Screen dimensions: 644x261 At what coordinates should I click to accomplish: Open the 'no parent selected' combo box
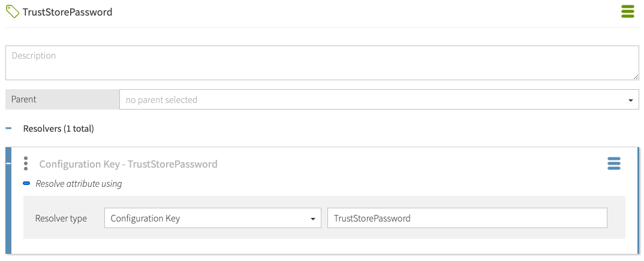(x=372, y=100)
